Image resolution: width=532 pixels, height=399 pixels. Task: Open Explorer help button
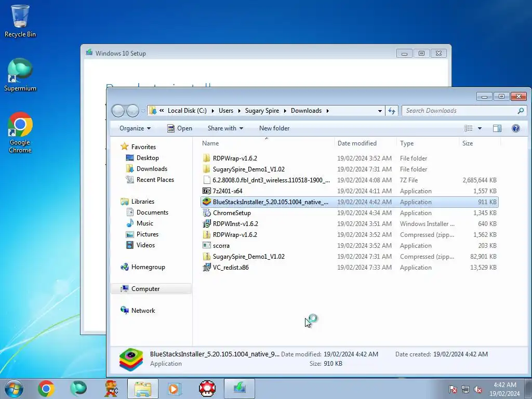pyautogui.click(x=516, y=128)
